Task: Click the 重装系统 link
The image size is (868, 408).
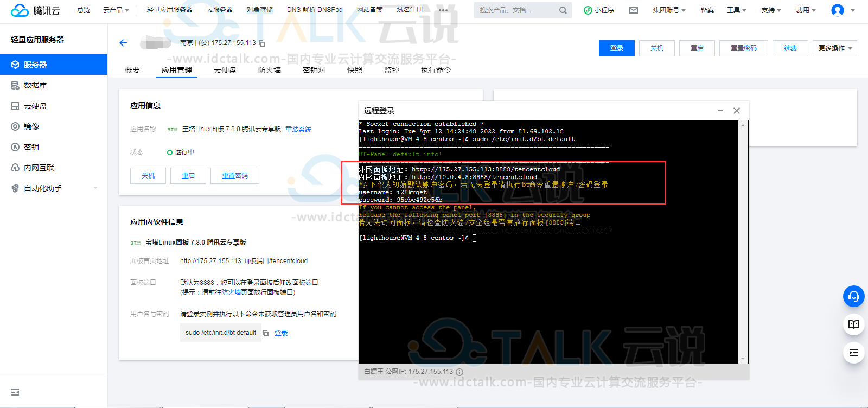Action: click(298, 130)
